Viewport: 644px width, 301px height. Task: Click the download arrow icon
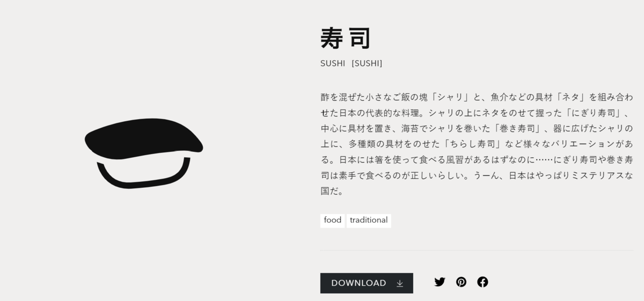pos(400,283)
